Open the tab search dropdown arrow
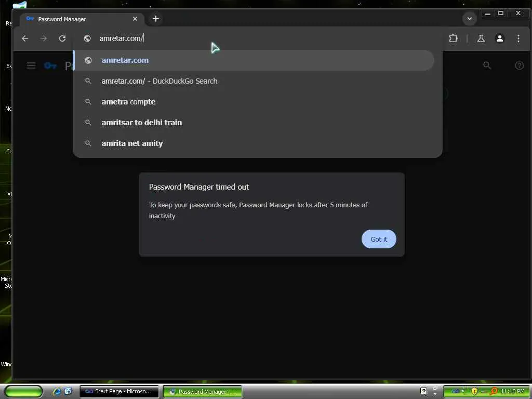 pyautogui.click(x=470, y=19)
